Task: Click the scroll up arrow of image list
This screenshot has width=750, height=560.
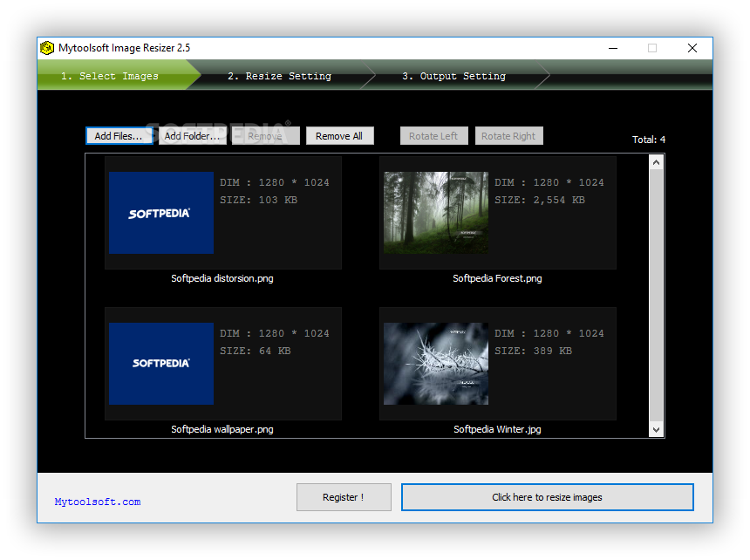Action: [x=656, y=162]
